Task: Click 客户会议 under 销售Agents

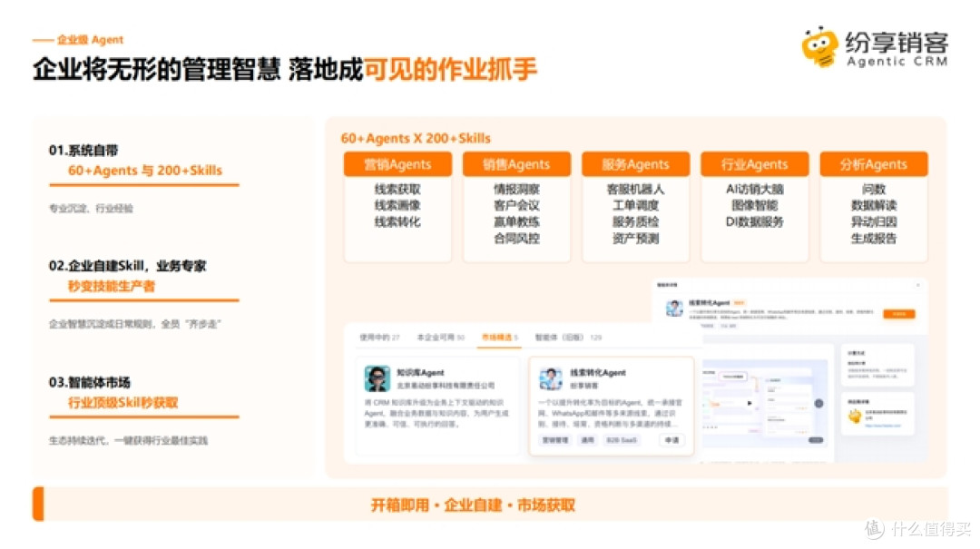Action: coord(516,205)
